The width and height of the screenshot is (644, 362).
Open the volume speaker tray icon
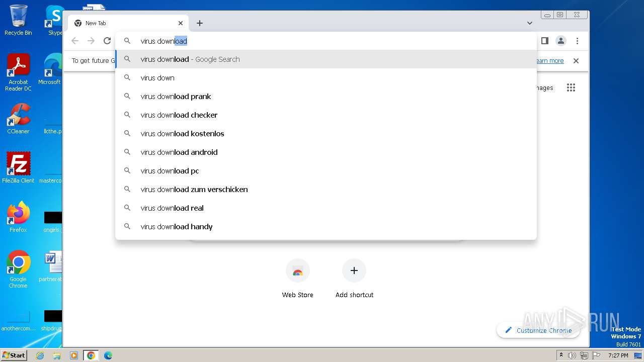[572, 355]
